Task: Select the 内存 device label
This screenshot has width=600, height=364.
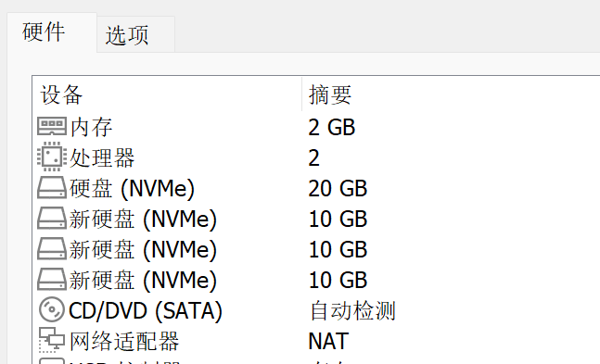Action: click(x=92, y=127)
